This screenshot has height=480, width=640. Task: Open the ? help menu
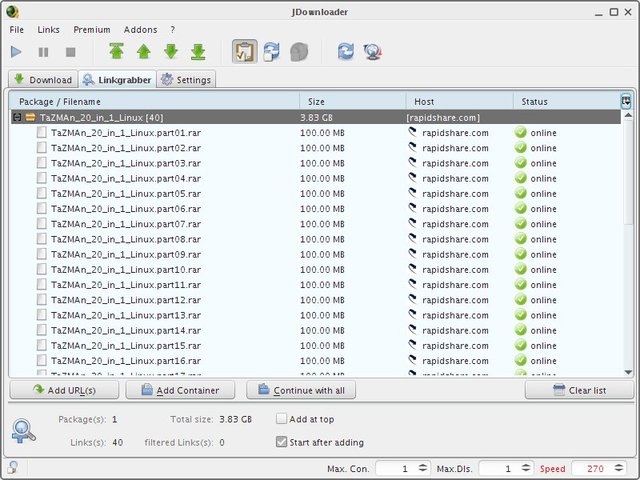173,30
